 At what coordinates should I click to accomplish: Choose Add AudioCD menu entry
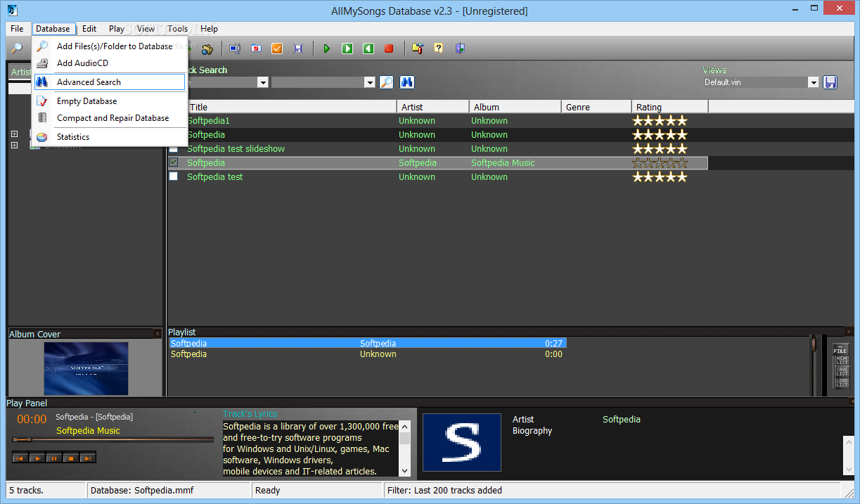110,63
